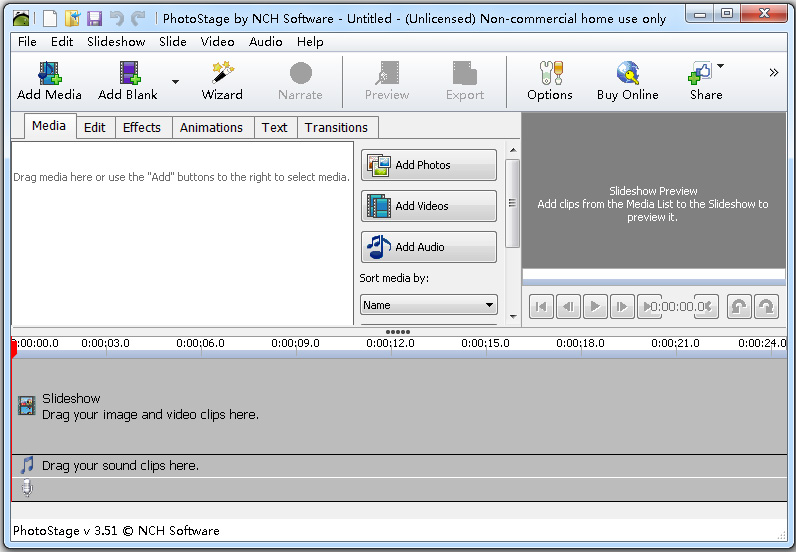Viewport: 796px width, 552px height.
Task: Click the media panel scrollbar thumb
Action: [x=512, y=203]
